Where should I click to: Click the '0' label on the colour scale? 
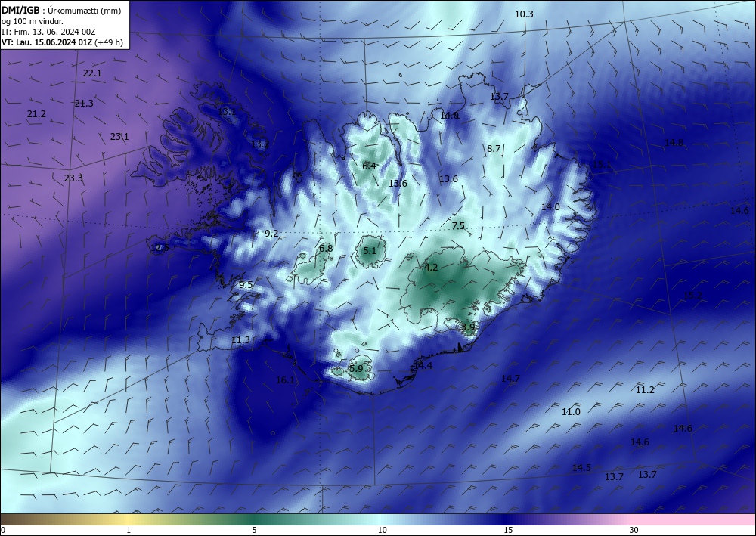pyautogui.click(x=3, y=531)
